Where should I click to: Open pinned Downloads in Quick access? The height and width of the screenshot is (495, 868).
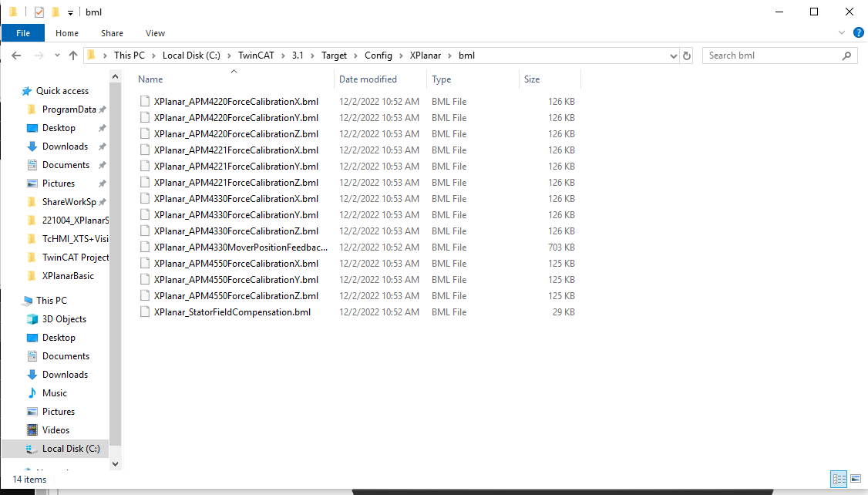pyautogui.click(x=65, y=146)
